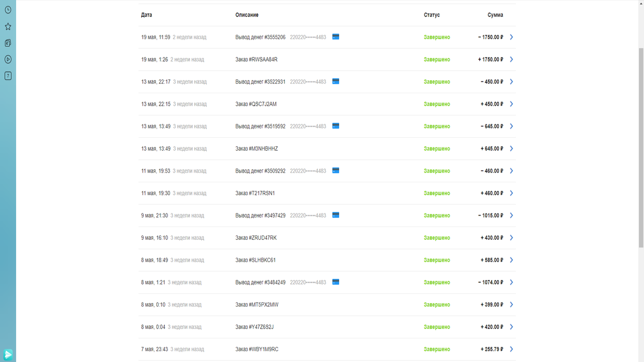Viewport: 644px width, 362px height.
Task: Click the date 19 мая, 11:59
Action: [x=156, y=37]
